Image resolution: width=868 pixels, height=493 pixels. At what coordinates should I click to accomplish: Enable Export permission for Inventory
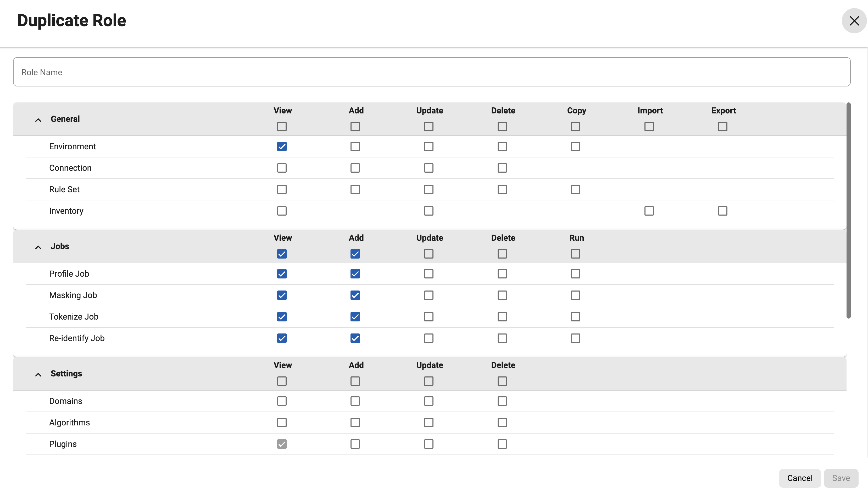[722, 211]
